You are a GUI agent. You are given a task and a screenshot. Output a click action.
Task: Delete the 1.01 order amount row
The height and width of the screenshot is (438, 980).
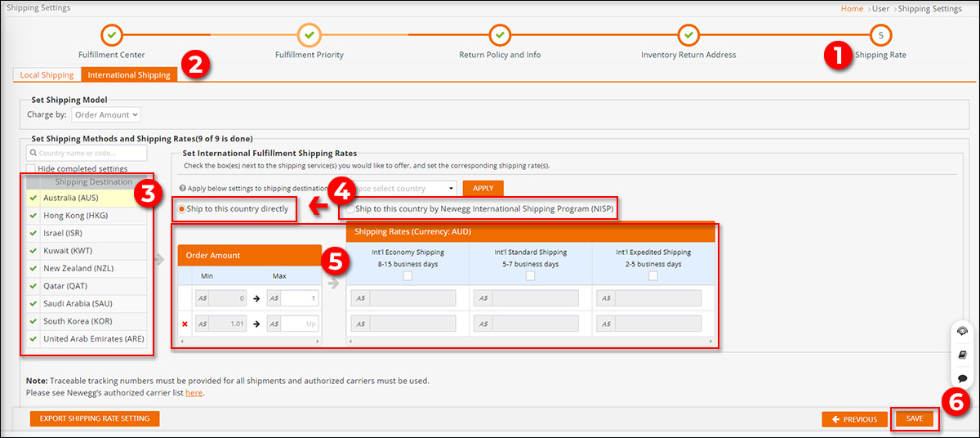(185, 324)
